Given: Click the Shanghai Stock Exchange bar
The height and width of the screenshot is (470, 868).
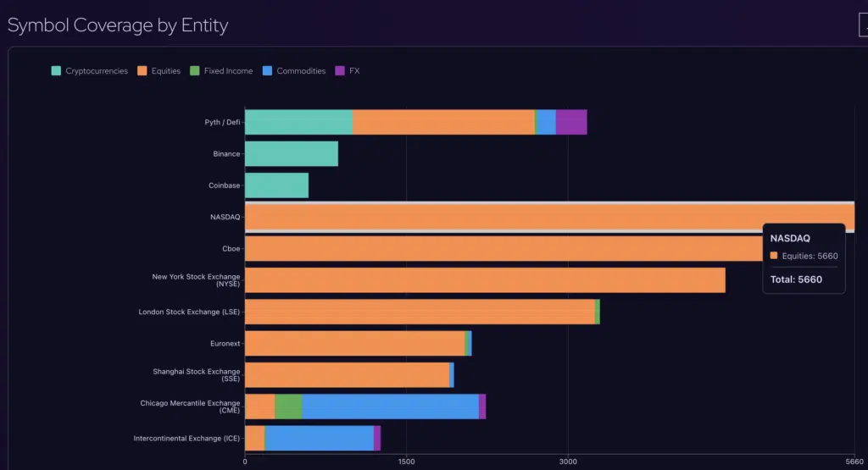Looking at the screenshot, I should pyautogui.click(x=347, y=375).
